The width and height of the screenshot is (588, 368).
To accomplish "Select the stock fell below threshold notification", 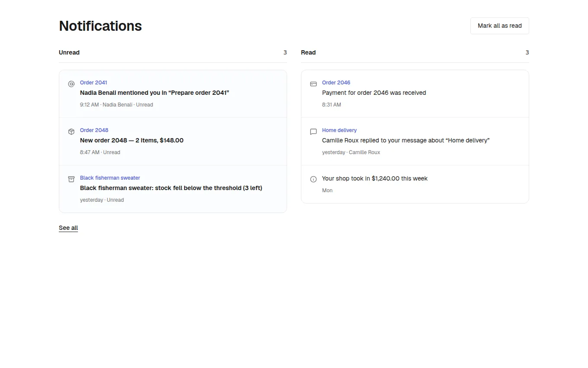I will pos(171,188).
